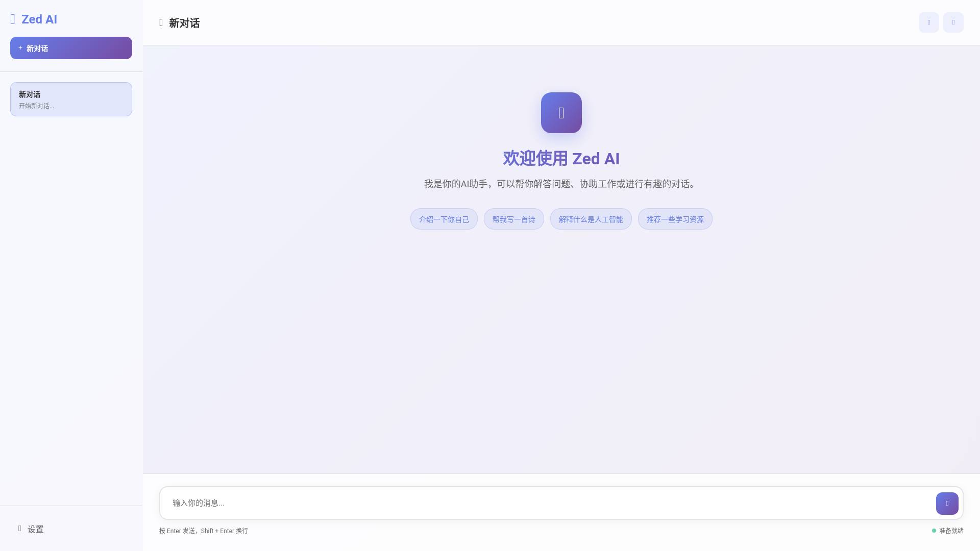Click the chat icon beside header title 新对话
This screenshot has width=980, height=551.
coord(161,22)
